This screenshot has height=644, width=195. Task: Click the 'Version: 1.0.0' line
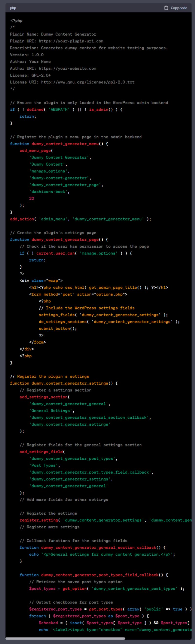(27, 55)
